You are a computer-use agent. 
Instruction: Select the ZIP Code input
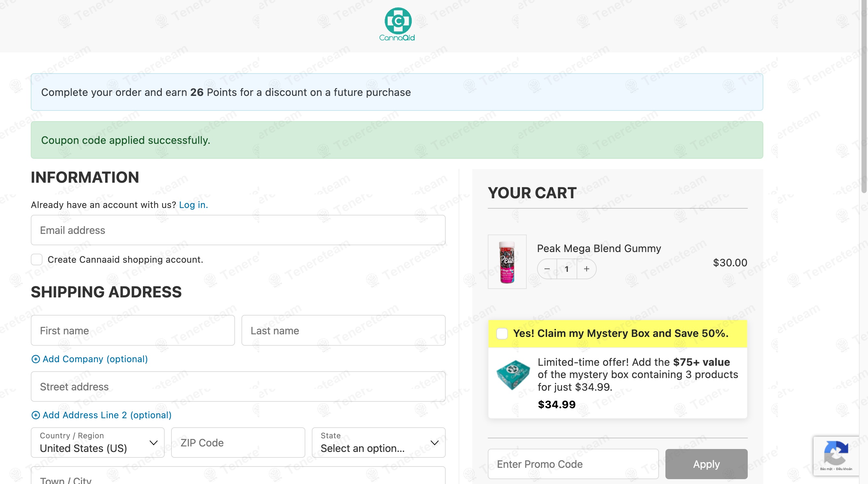[238, 443]
